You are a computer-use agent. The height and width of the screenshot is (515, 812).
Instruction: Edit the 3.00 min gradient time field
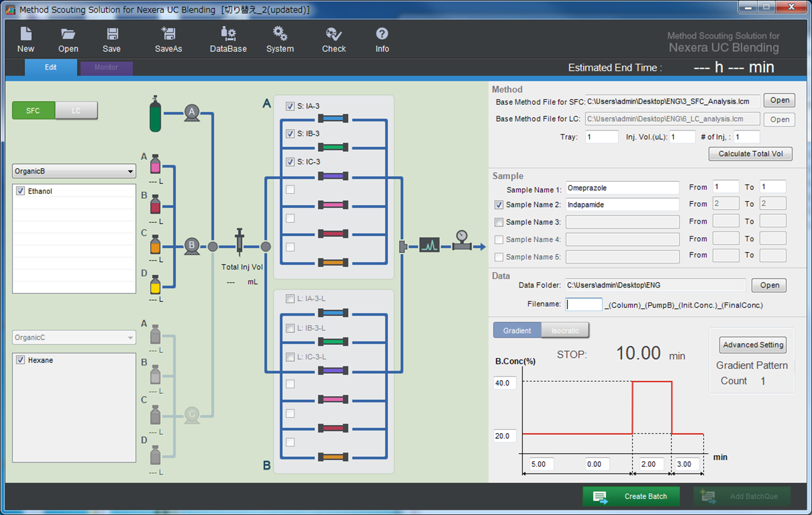pos(687,464)
